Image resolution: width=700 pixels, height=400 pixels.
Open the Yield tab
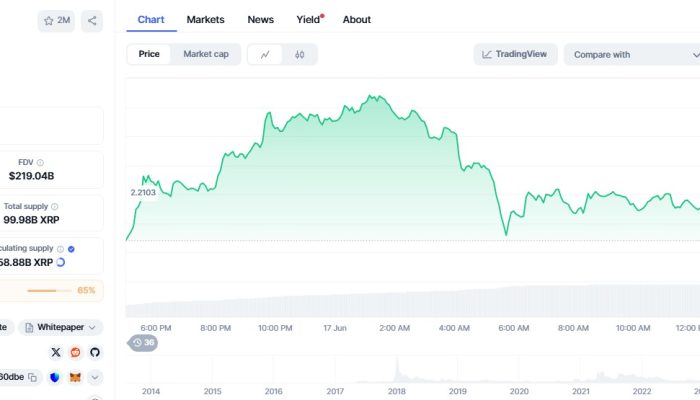309,19
